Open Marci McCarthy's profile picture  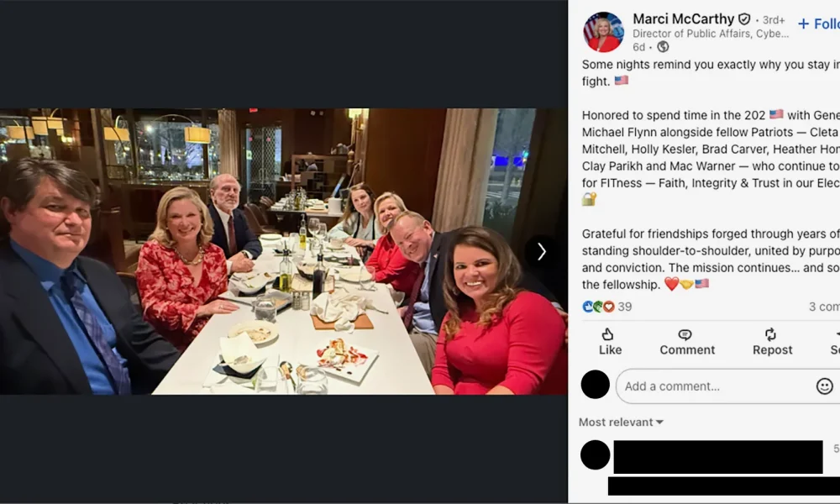(603, 32)
